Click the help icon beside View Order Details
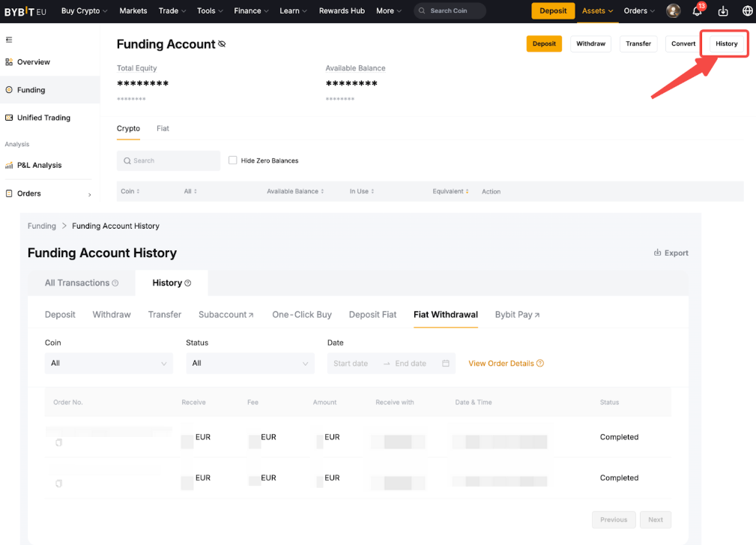The height and width of the screenshot is (545, 756). (540, 364)
